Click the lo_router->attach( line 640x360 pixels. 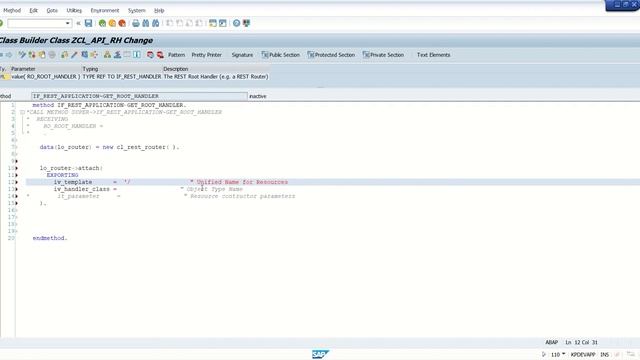tap(71, 168)
